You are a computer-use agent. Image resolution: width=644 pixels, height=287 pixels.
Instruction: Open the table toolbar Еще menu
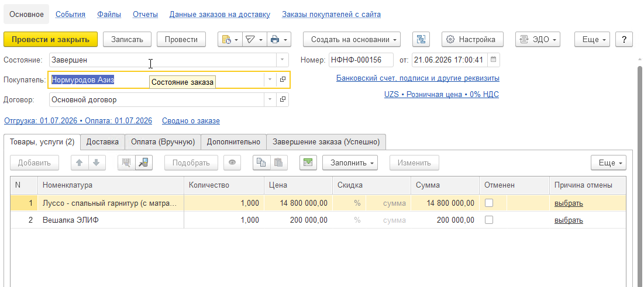tap(609, 162)
